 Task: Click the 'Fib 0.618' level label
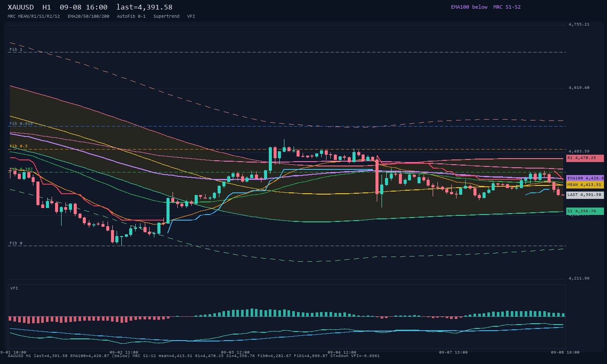tap(21, 123)
